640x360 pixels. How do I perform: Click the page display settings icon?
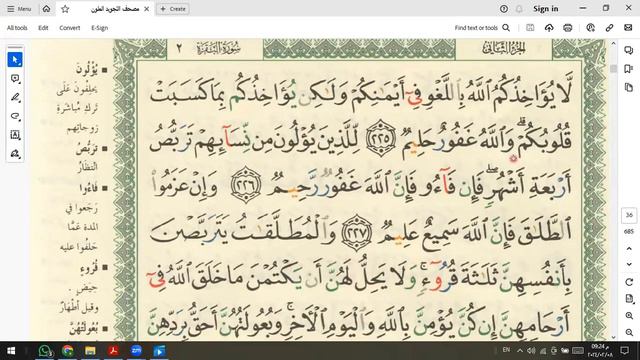click(x=629, y=299)
